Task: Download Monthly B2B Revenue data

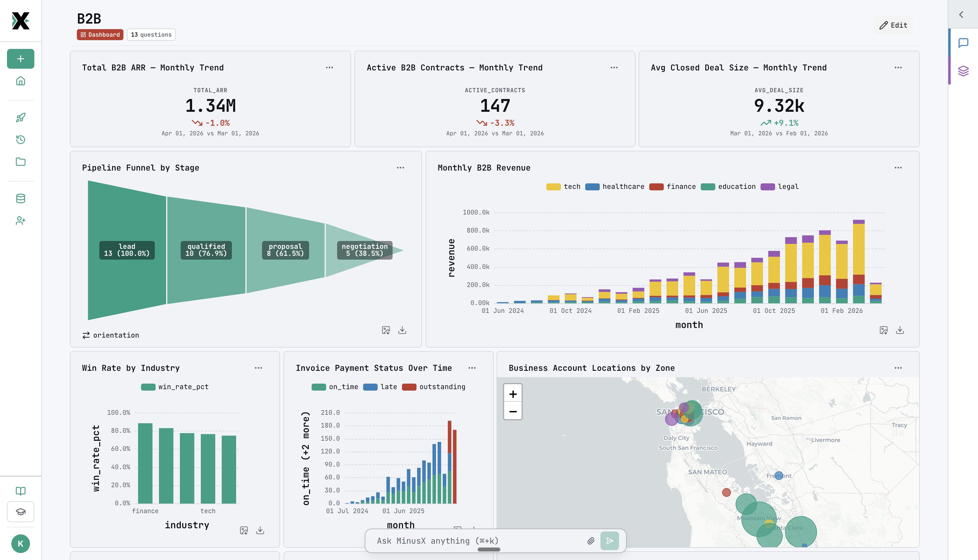Action: tap(900, 330)
